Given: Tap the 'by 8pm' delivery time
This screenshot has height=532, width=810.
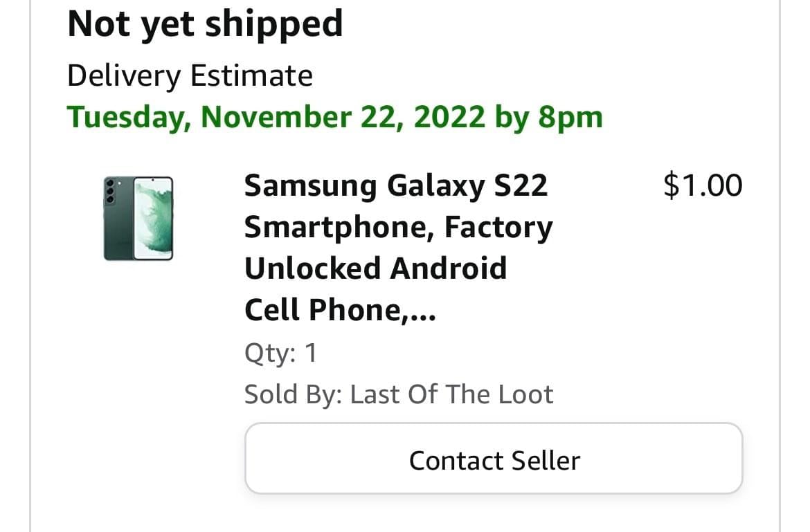Looking at the screenshot, I should [548, 117].
